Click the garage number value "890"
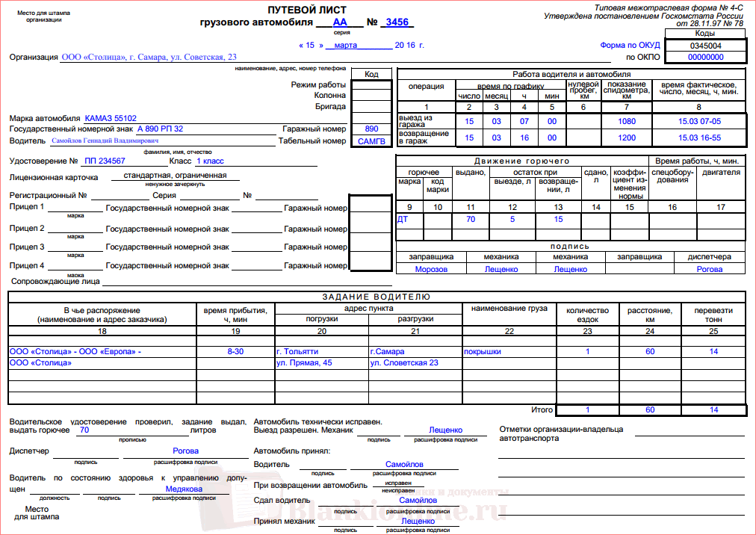 point(372,129)
